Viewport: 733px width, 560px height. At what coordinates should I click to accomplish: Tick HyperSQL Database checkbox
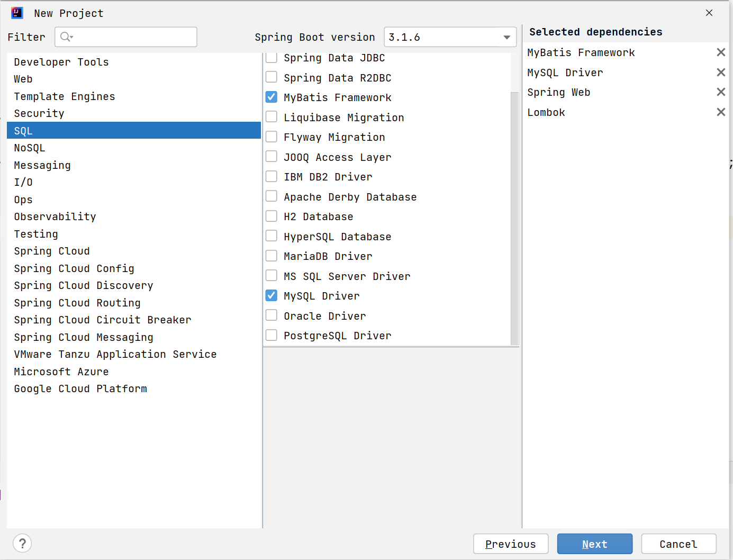point(272,236)
